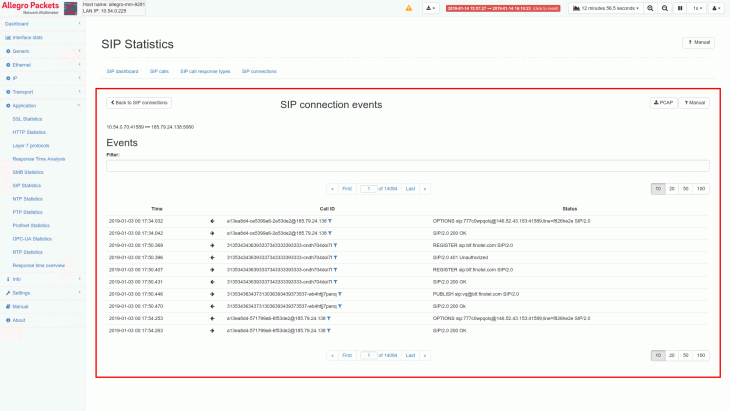Image resolution: width=730 pixels, height=411 pixels.
Task: Reset the red time range selection
Action: coord(503,8)
